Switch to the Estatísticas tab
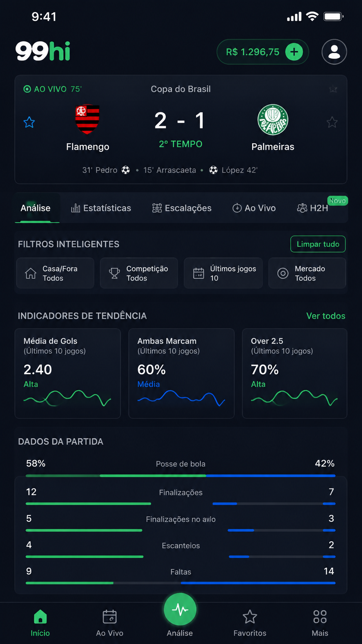 pos(101,208)
